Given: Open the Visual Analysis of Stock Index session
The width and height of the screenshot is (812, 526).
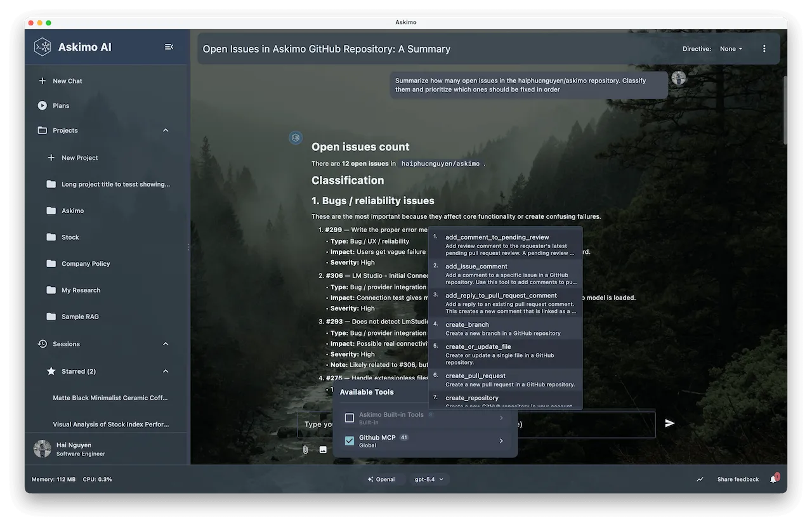Looking at the screenshot, I should click(x=110, y=424).
